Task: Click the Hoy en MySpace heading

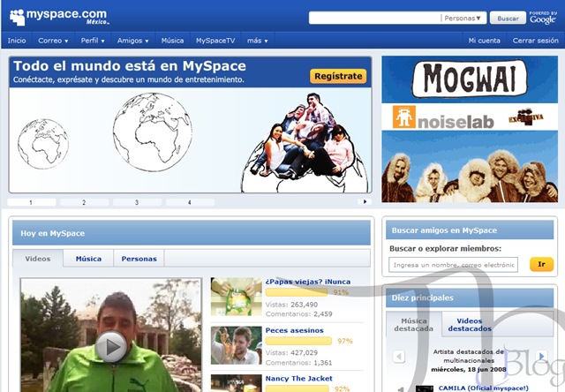Action: 53,233
